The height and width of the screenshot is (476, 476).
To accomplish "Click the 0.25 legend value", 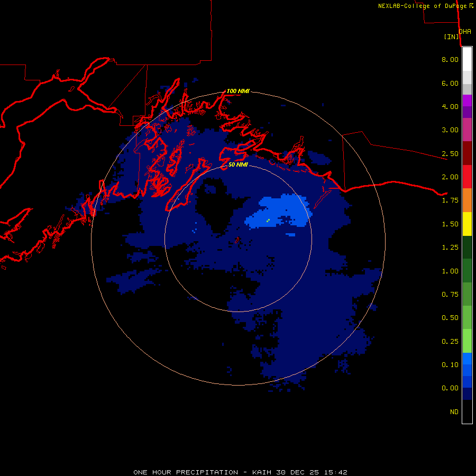I will 450,342.
